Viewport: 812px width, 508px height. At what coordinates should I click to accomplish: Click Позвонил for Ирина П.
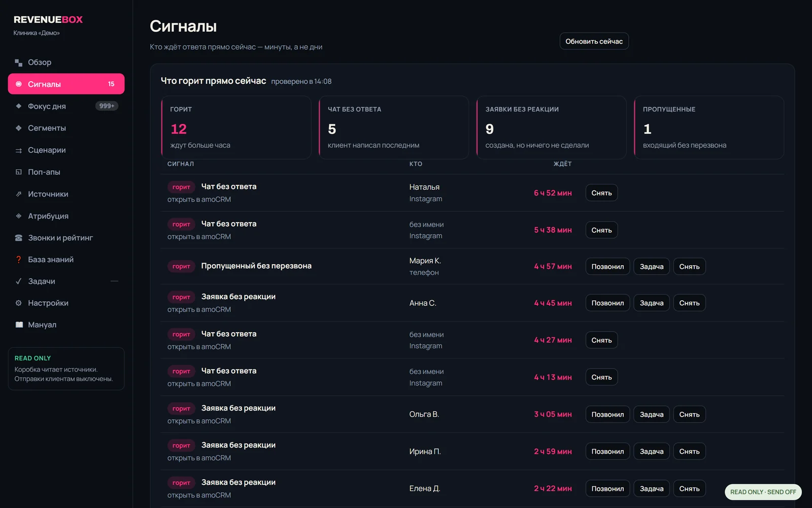607,452
